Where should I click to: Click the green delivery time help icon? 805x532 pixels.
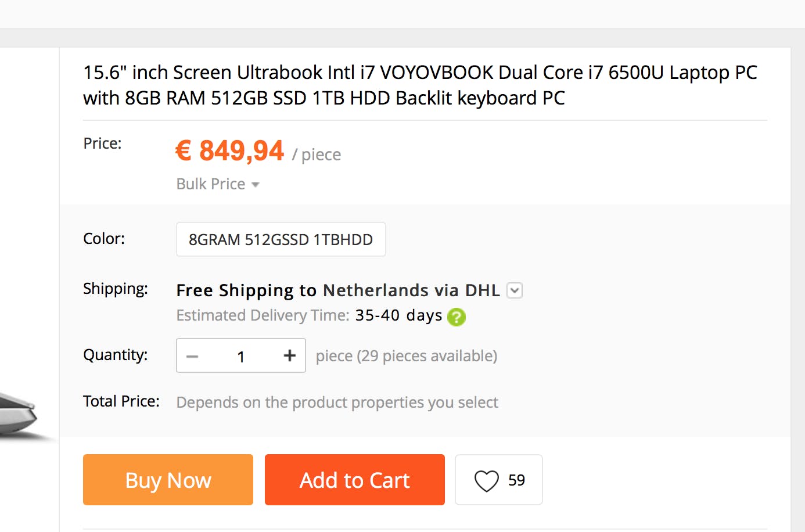(x=457, y=317)
